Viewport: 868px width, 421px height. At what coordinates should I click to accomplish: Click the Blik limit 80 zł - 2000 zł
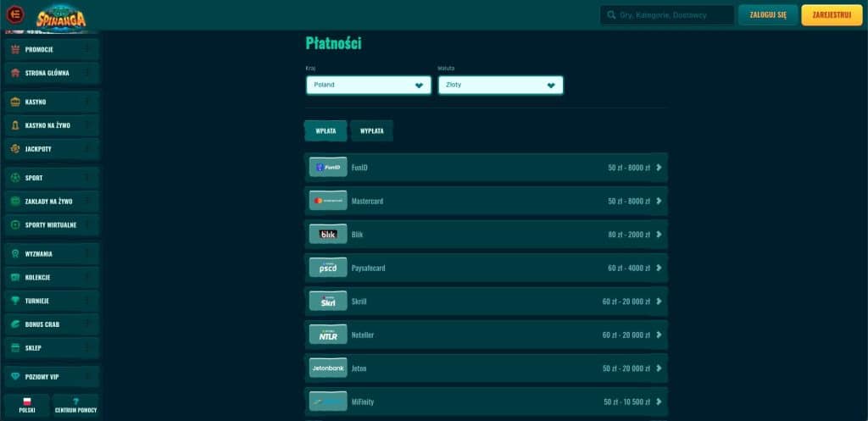[629, 235]
